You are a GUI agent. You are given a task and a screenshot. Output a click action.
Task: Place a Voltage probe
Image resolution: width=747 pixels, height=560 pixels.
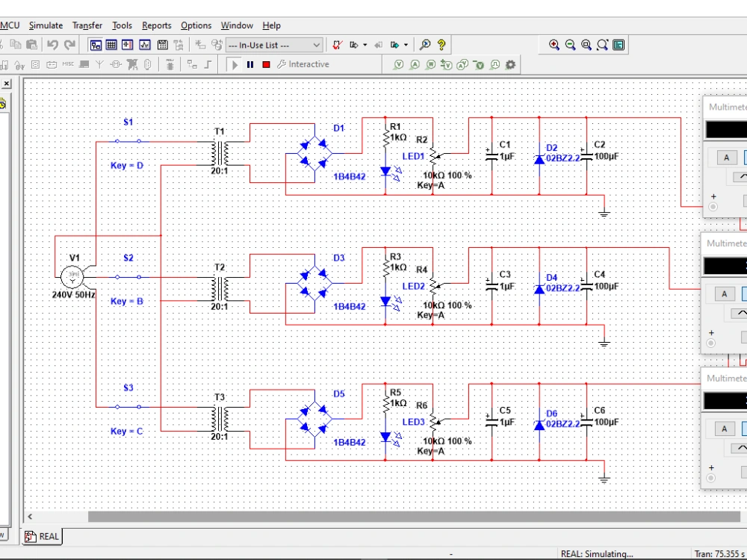click(x=399, y=66)
